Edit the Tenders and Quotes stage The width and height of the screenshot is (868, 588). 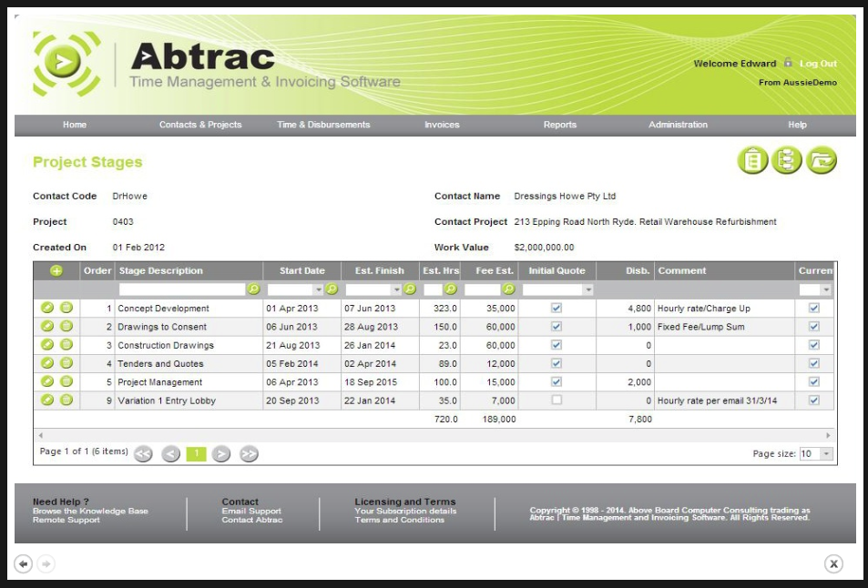pos(47,363)
